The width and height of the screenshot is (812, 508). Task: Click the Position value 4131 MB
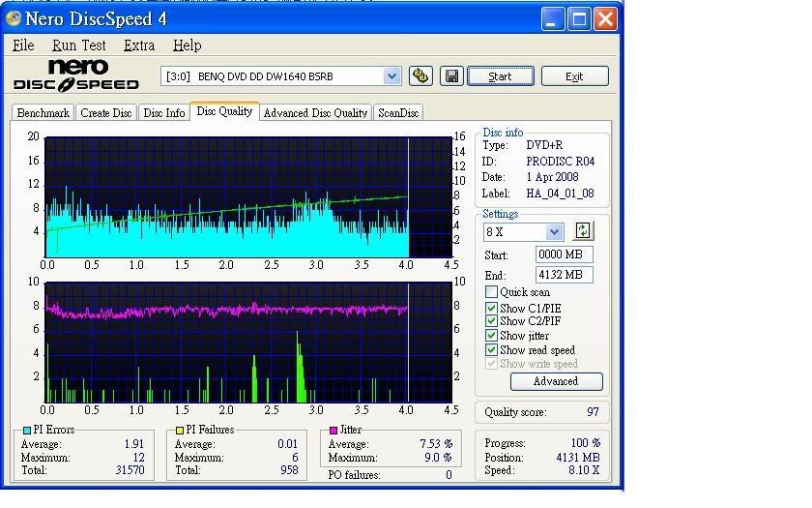[578, 458]
